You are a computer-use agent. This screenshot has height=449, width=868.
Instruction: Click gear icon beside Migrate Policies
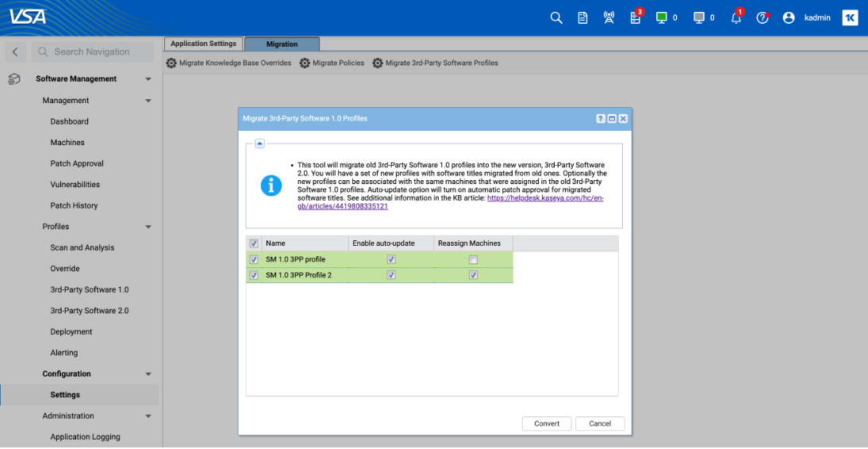pos(305,63)
